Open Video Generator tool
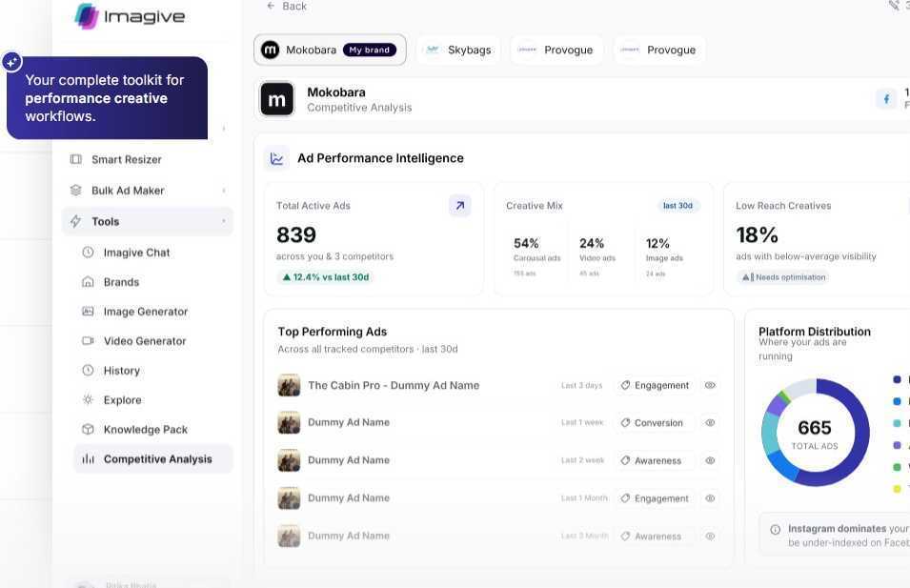910x588 pixels. click(x=153, y=341)
